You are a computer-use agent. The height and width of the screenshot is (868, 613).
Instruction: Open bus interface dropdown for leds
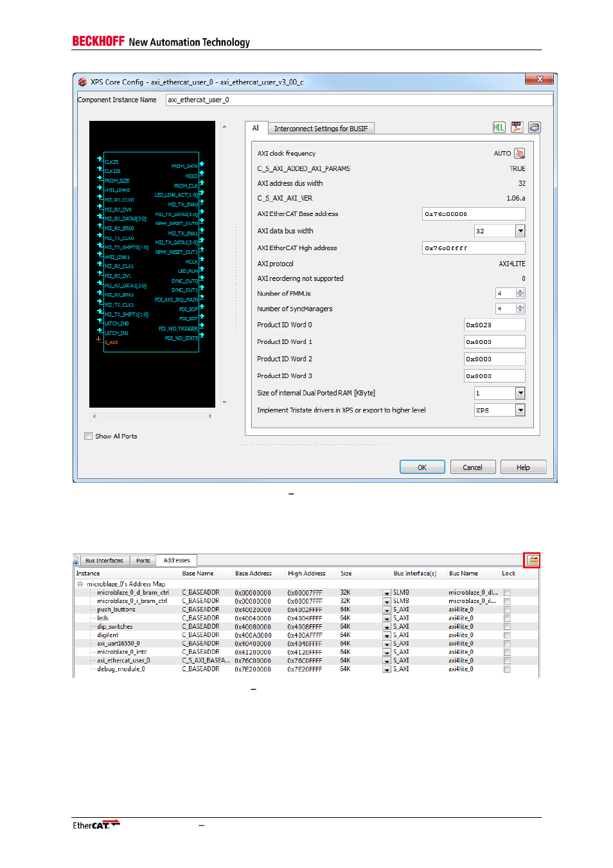click(x=387, y=618)
